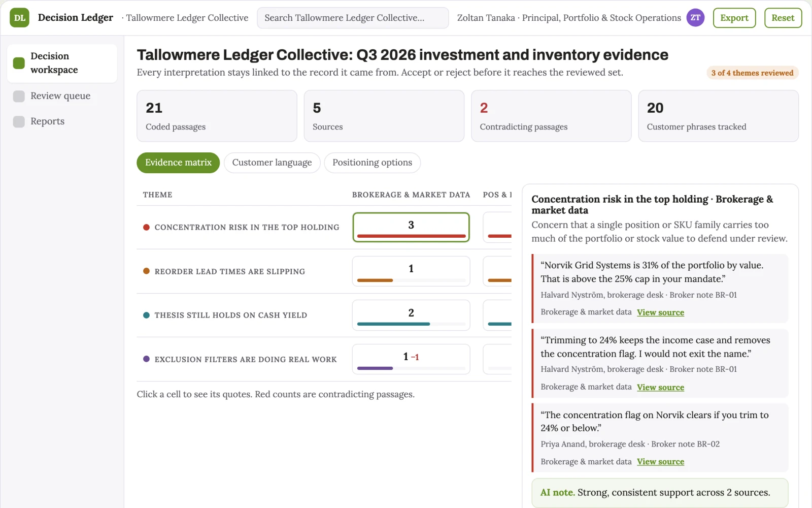Click 'Reorder lead times are slipping' theme
Image resolution: width=812 pixels, height=508 pixels.
click(230, 271)
